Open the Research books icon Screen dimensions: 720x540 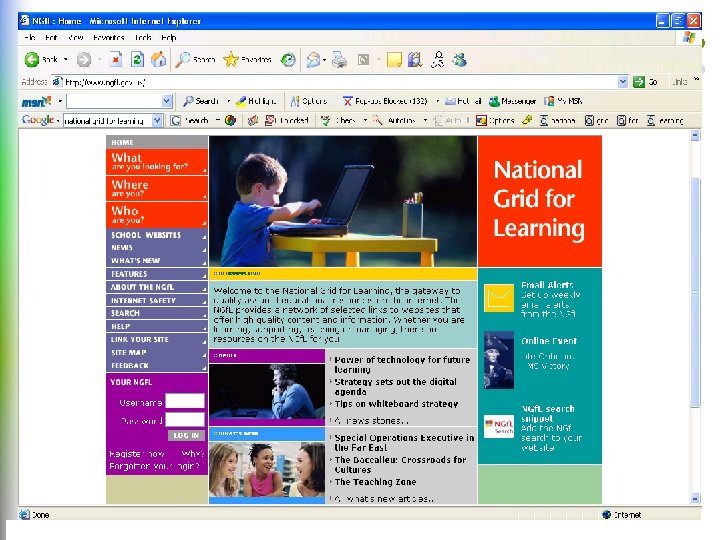coord(415,59)
